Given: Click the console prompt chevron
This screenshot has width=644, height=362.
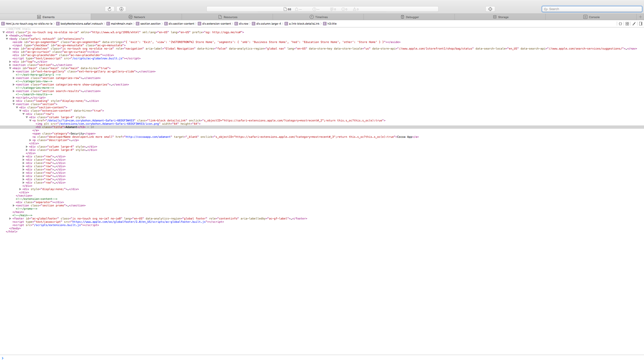Looking at the screenshot, I should (x=3, y=358).
